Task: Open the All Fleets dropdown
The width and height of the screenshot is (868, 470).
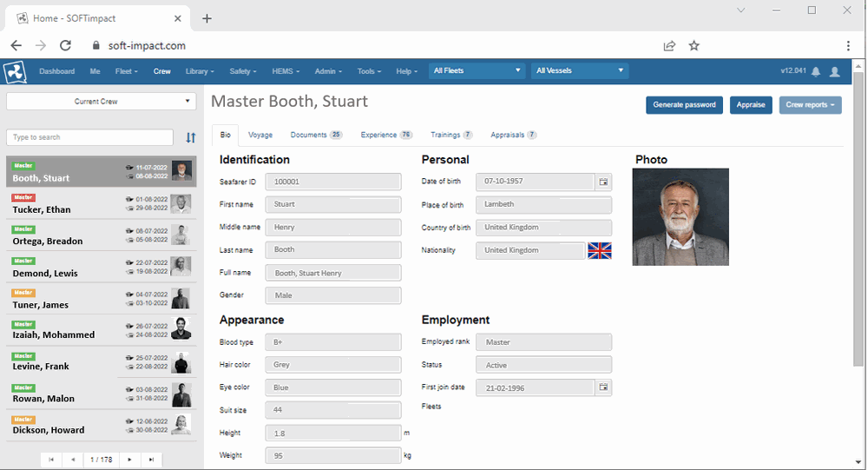Action: tap(477, 71)
